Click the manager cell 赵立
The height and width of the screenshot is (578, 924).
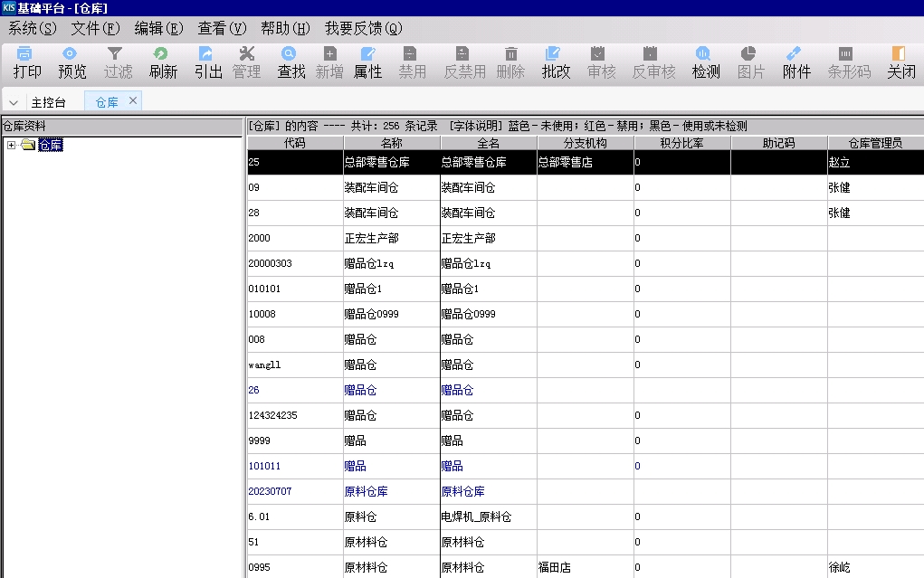(876, 162)
